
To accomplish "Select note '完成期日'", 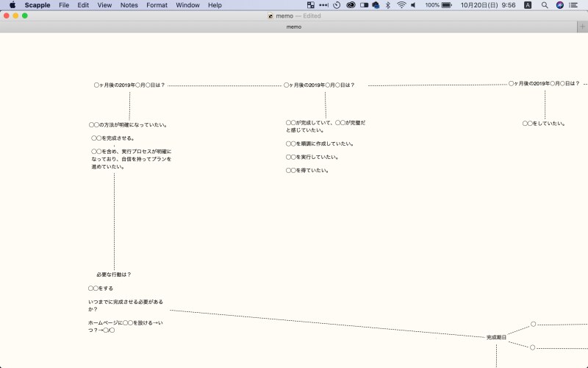I will click(496, 337).
